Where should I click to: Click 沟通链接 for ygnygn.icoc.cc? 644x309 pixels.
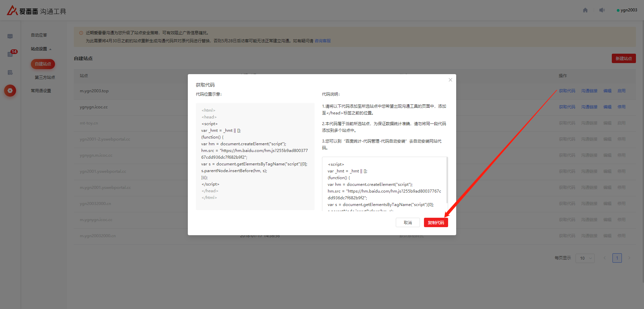click(589, 107)
